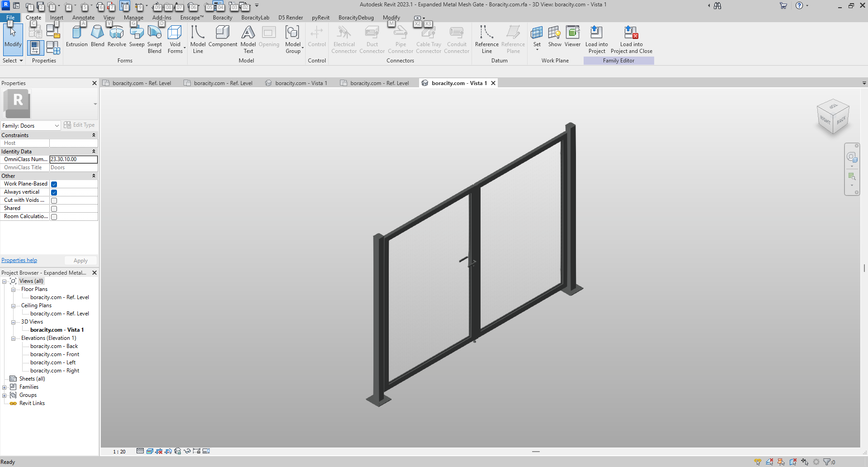Image resolution: width=868 pixels, height=467 pixels.
Task: Check the Cut with Voids checkbox
Action: click(x=54, y=200)
